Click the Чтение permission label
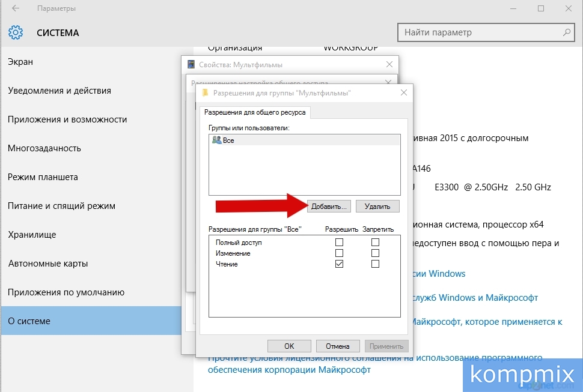Screen dimensions: 583x392 [227, 264]
